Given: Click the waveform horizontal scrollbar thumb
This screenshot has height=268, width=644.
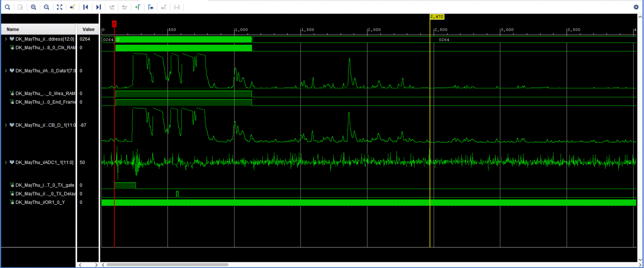Looking at the screenshot, I should coord(167,265).
